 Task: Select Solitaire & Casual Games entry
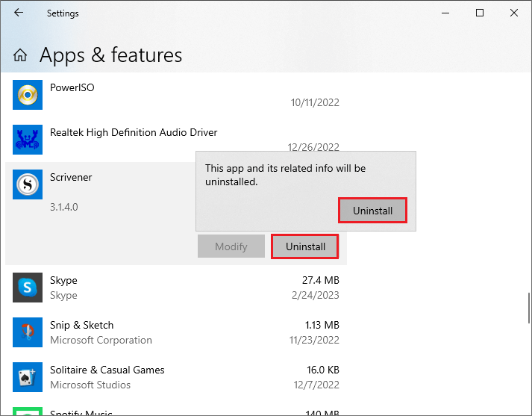(x=107, y=370)
